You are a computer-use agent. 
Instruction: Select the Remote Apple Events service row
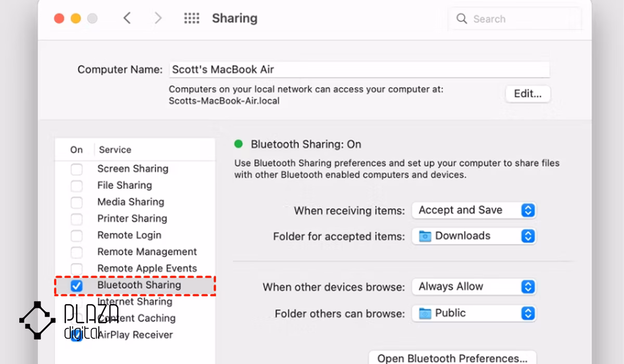pyautogui.click(x=135, y=268)
